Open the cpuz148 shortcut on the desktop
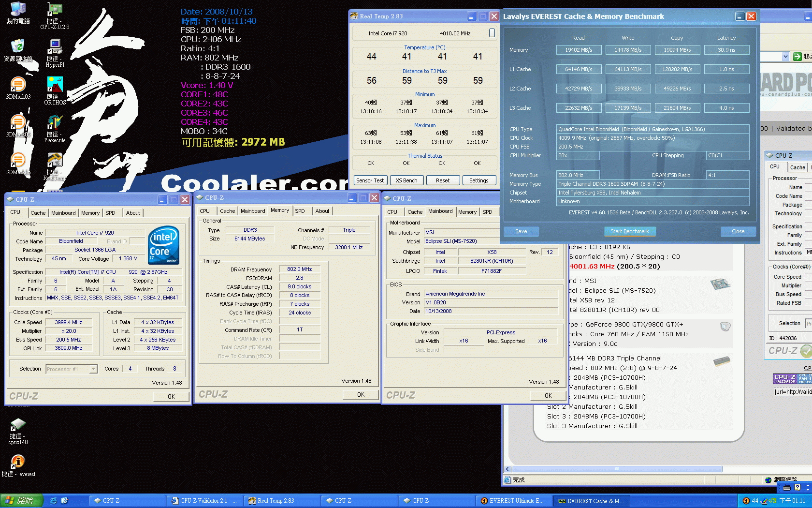Screen dimensions: 812x508 pyautogui.click(x=18, y=431)
